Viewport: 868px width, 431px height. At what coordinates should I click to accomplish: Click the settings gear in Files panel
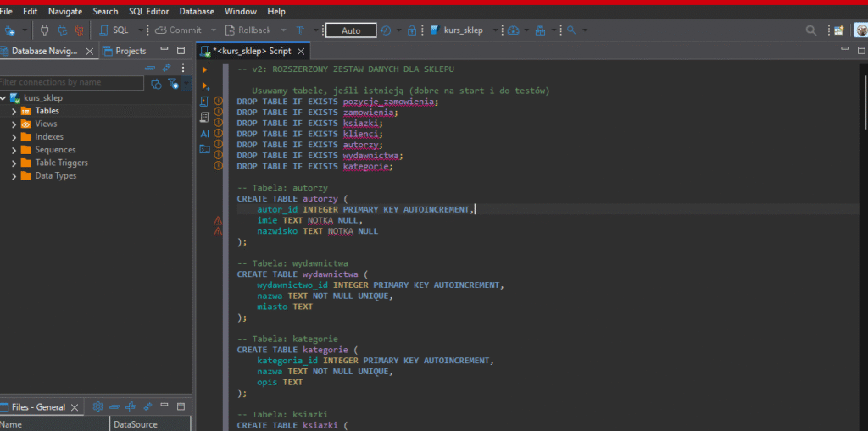(x=97, y=406)
